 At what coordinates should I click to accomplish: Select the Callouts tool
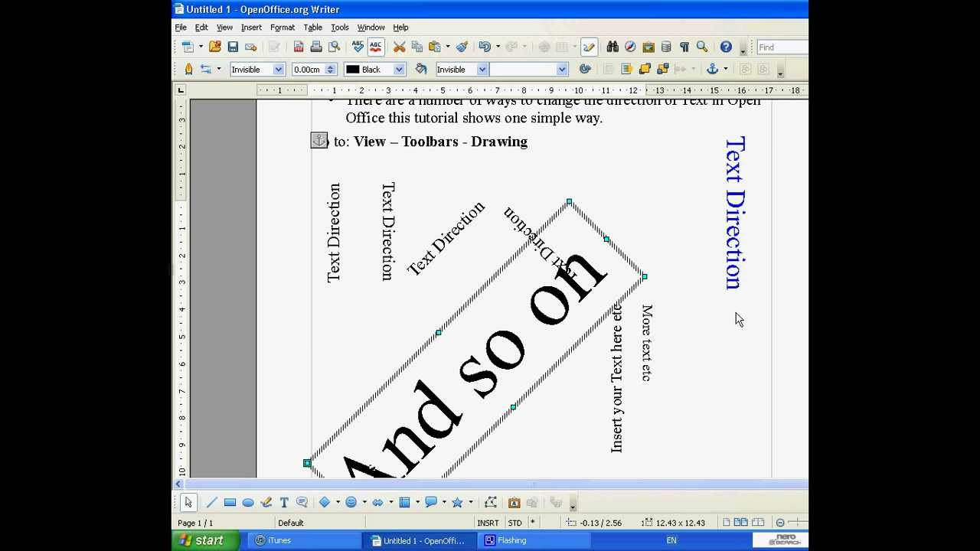(302, 503)
